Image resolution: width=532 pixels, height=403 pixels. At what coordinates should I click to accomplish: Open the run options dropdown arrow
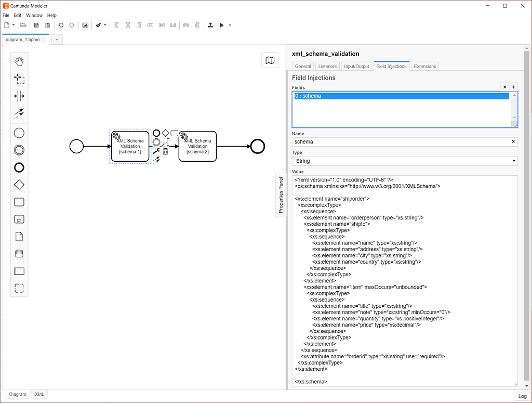click(x=230, y=25)
